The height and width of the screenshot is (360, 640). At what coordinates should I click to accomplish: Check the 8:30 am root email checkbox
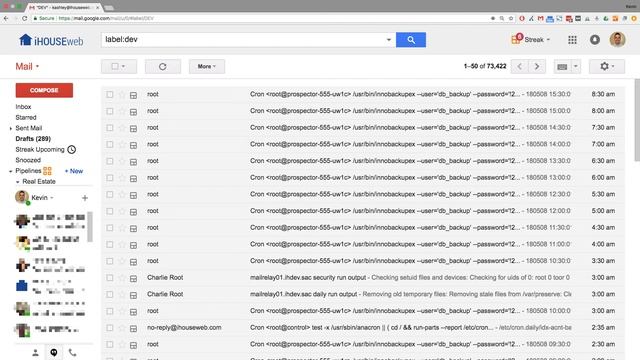(109, 94)
